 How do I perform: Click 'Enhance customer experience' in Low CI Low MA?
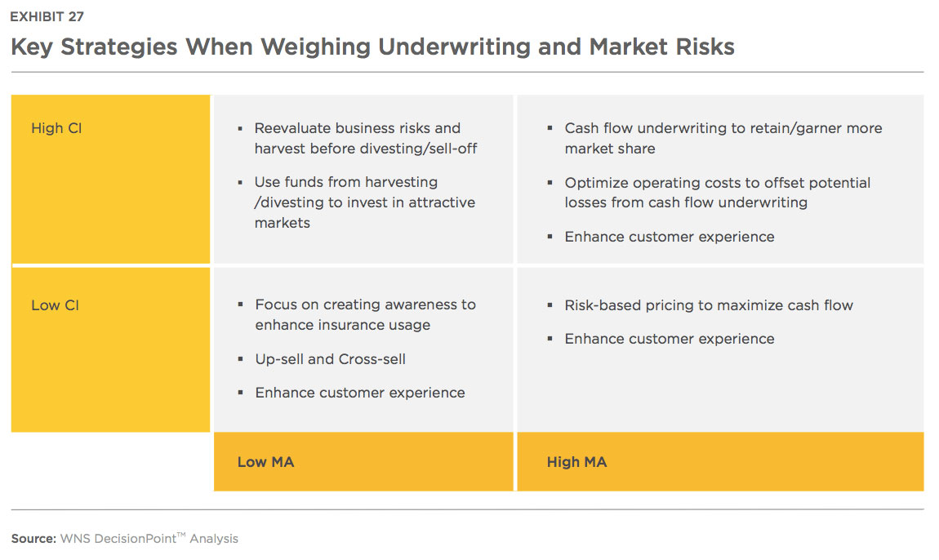360,393
